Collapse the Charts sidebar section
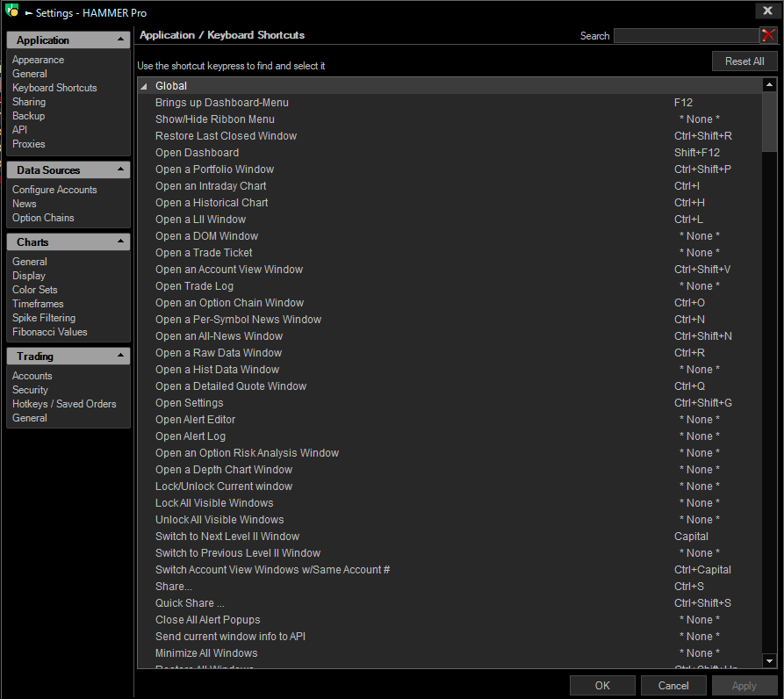Image resolution: width=784 pixels, height=699 pixels. 120,241
